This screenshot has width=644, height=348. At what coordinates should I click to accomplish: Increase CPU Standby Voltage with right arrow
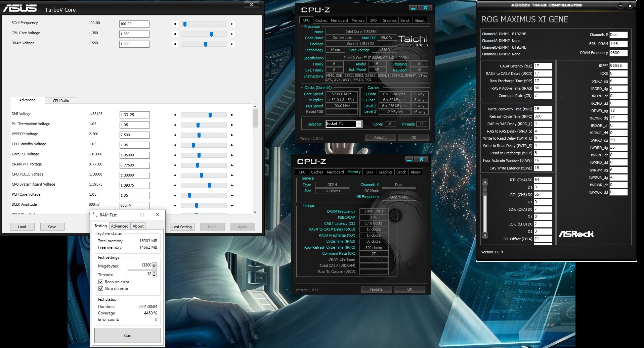tap(232, 145)
